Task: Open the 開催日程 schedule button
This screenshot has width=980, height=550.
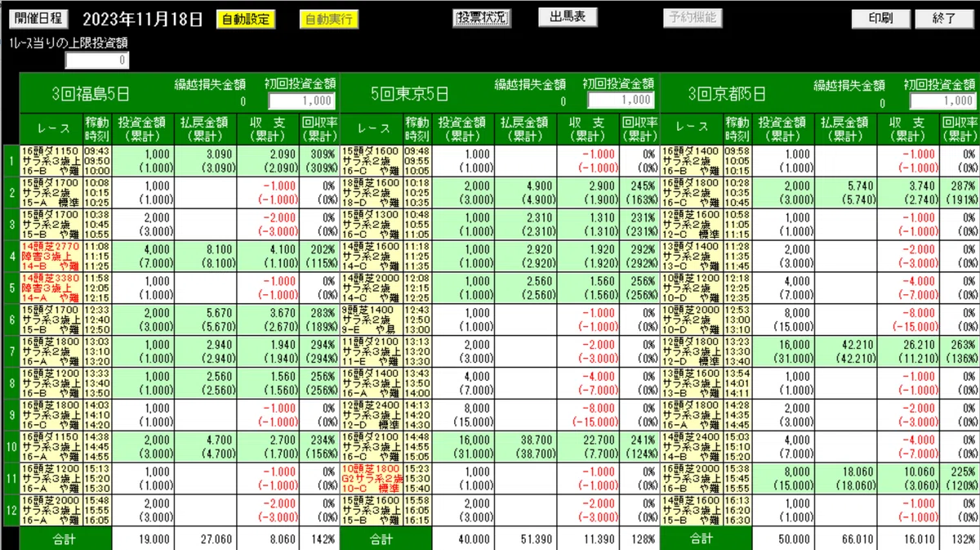Action: (38, 20)
